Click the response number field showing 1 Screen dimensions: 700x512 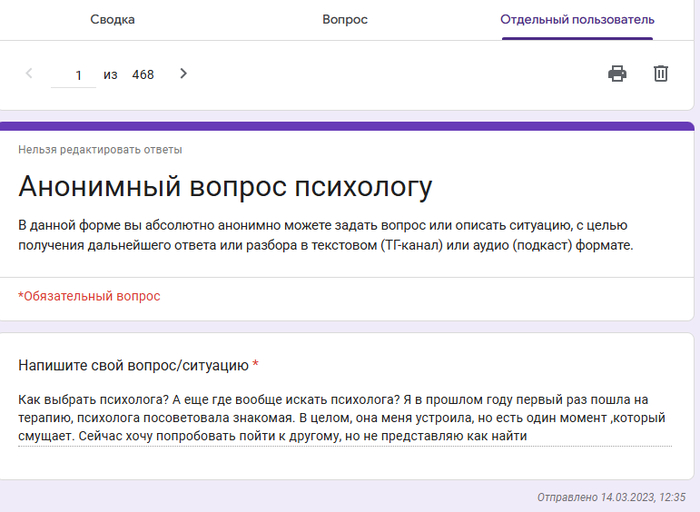click(74, 75)
